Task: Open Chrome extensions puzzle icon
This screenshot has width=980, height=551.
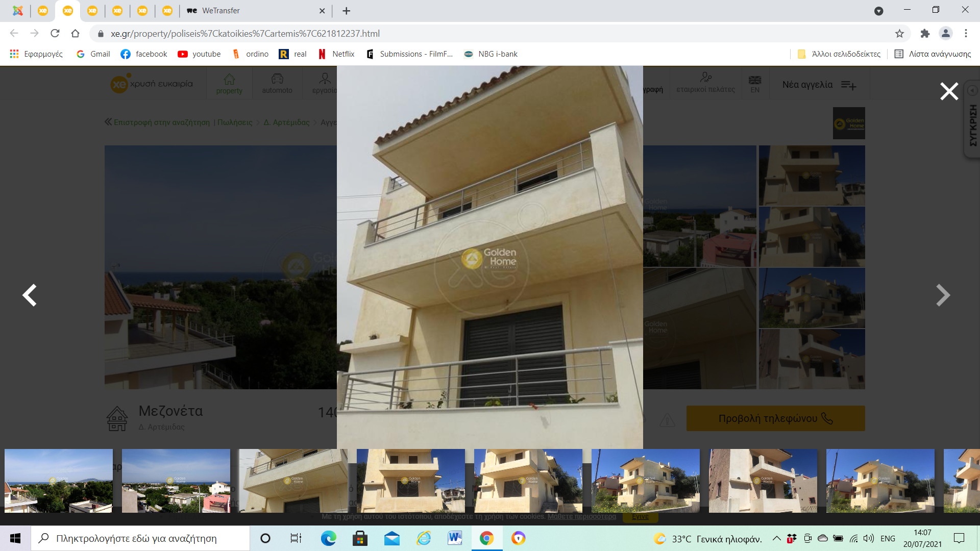Action: [x=925, y=34]
